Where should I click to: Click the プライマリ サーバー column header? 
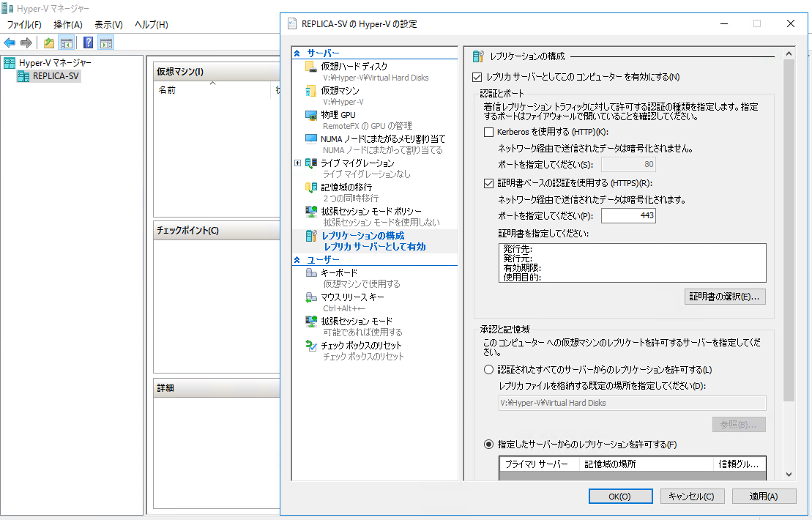[x=539, y=464]
